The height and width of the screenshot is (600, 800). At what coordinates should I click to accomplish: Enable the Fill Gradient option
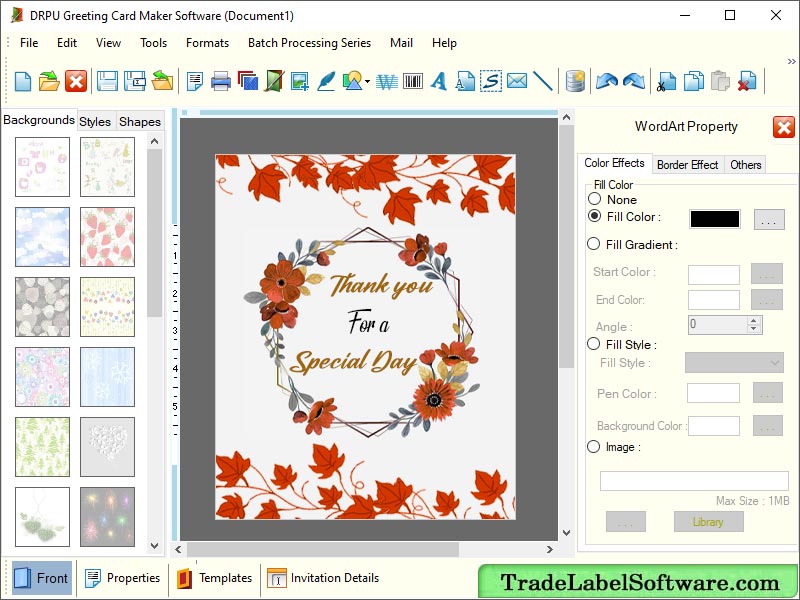pos(593,244)
